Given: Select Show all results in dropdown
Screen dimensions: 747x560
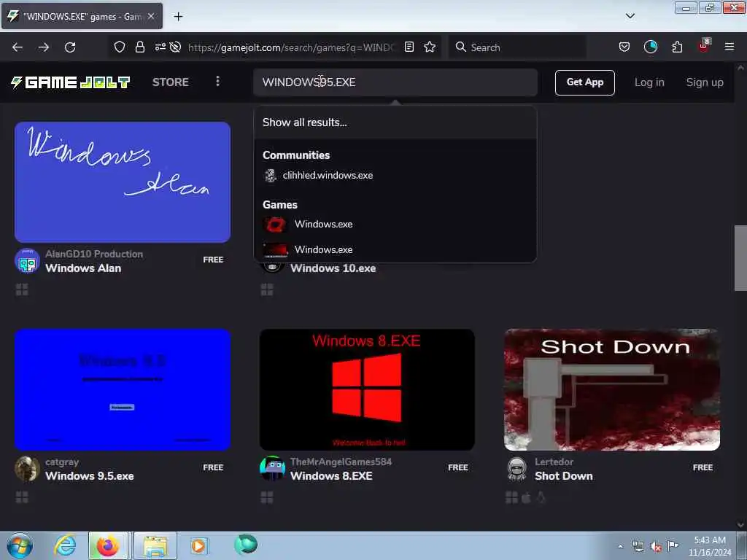Looking at the screenshot, I should 395,122.
